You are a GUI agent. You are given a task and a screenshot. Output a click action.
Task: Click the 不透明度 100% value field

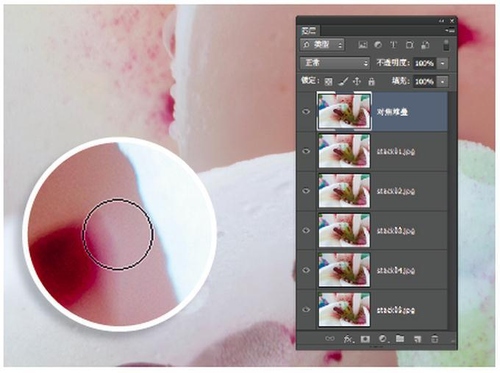[x=425, y=63]
